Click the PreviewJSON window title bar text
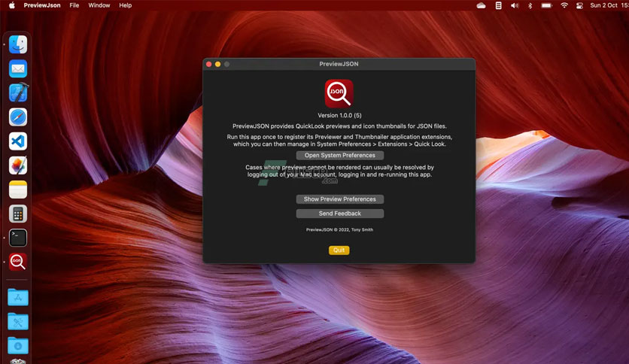The height and width of the screenshot is (364, 629). (x=339, y=64)
